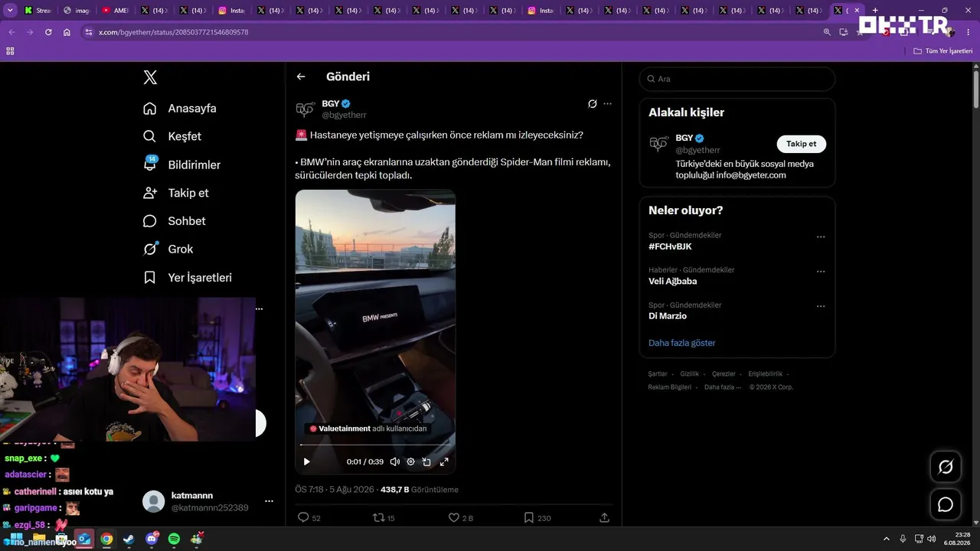The height and width of the screenshot is (551, 980).
Task: Open video playback settings gear
Action: pos(411,461)
